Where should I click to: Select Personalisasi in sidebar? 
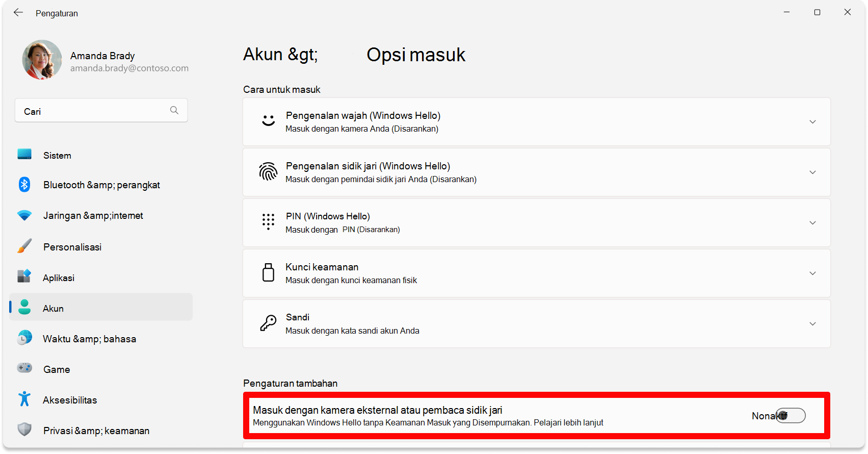[x=101, y=247]
